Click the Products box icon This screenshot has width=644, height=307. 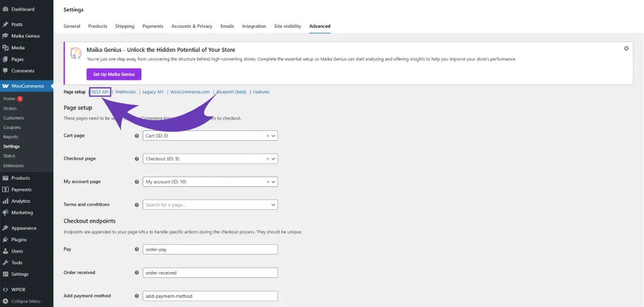(5, 178)
